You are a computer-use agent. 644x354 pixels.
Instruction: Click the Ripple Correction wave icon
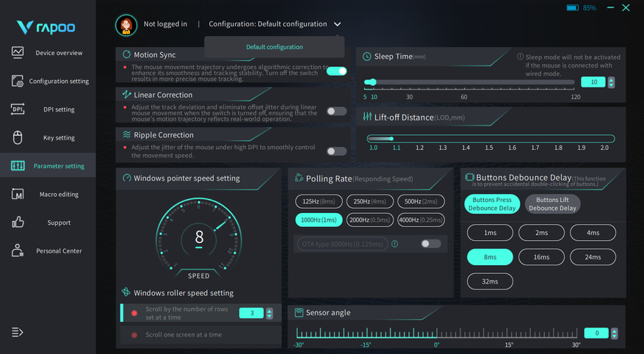tap(126, 134)
